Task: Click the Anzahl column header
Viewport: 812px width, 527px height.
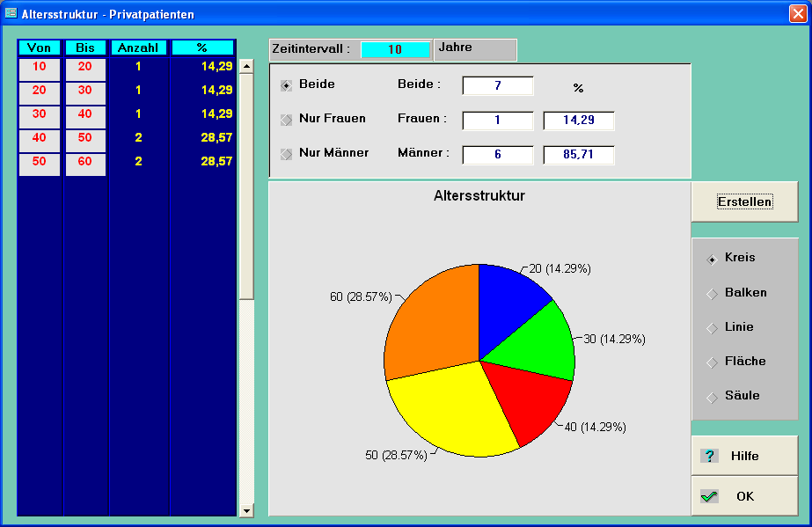Action: (138, 48)
